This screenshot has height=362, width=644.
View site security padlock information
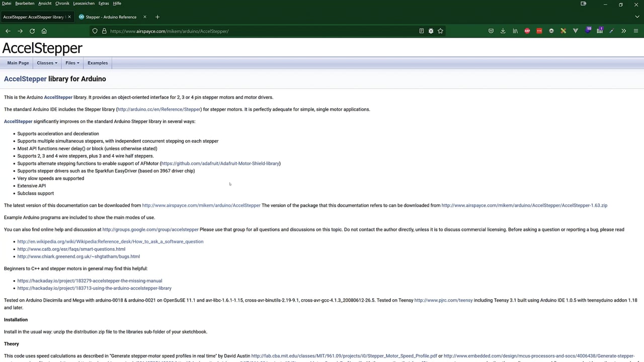click(104, 31)
